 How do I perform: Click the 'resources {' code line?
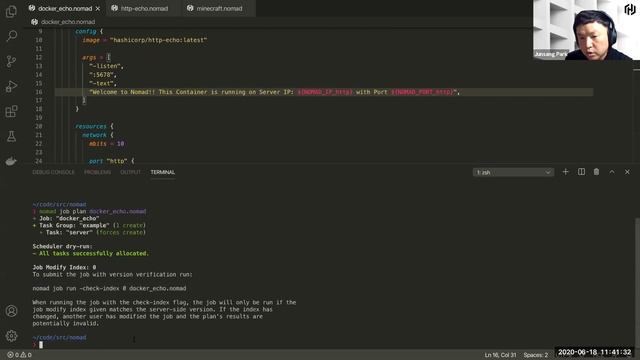(94, 126)
